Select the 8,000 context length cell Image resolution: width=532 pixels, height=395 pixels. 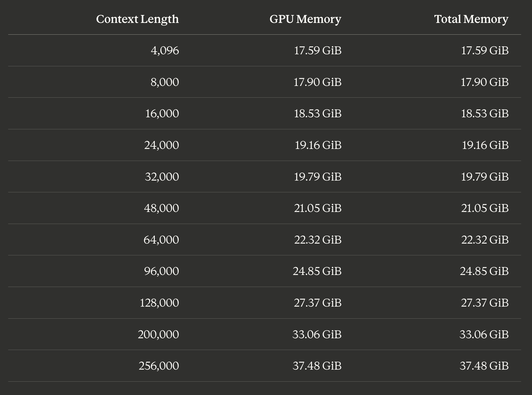(165, 82)
